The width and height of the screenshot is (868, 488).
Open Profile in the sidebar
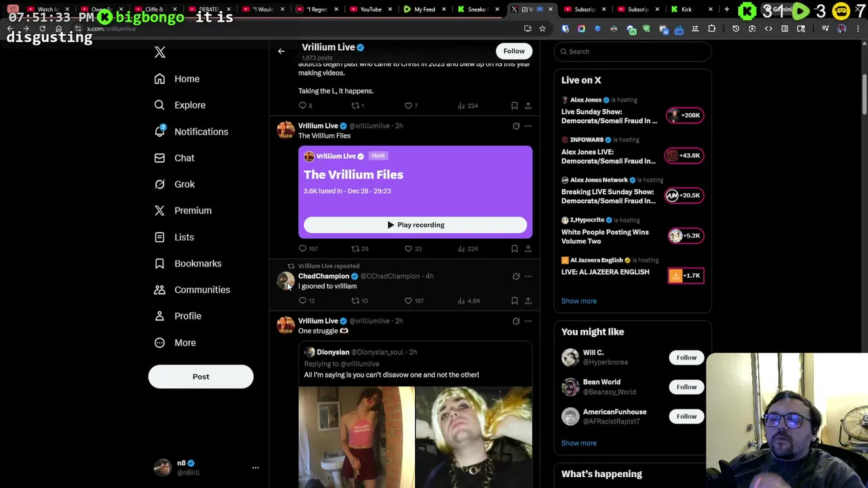click(x=178, y=316)
